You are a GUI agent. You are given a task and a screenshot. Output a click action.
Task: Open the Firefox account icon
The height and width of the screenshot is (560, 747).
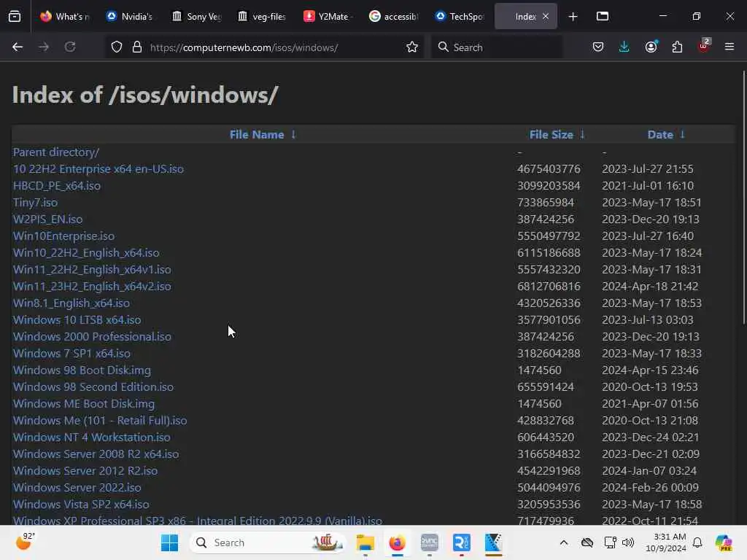[x=651, y=47]
